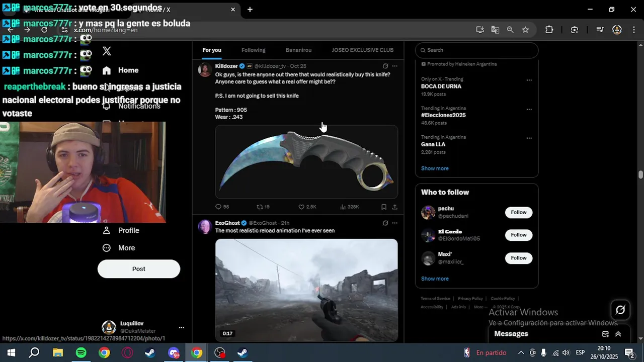644x362 pixels.
Task: Open Gana LLA trending topic
Action: point(433,144)
